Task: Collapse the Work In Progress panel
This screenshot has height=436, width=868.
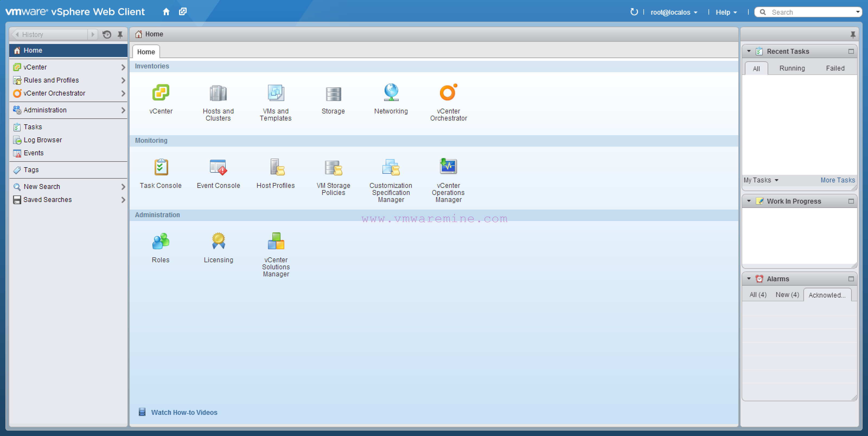Action: tap(749, 201)
